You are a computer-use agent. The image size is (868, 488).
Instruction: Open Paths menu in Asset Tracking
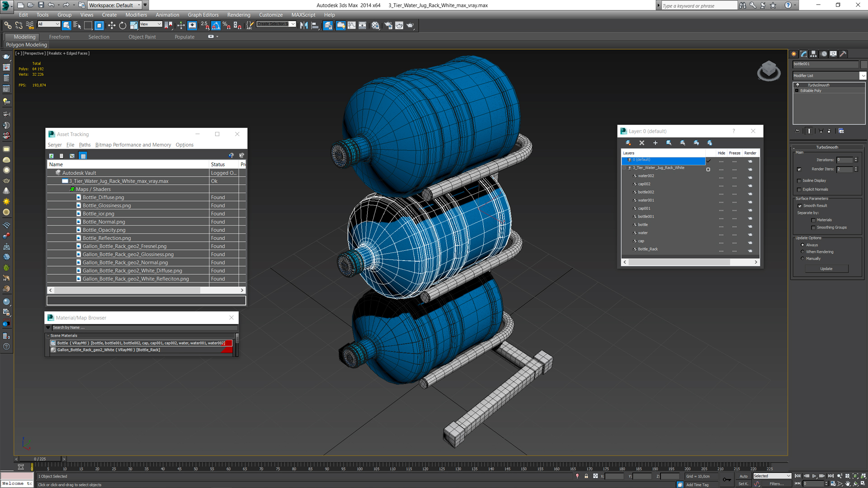pyautogui.click(x=85, y=145)
